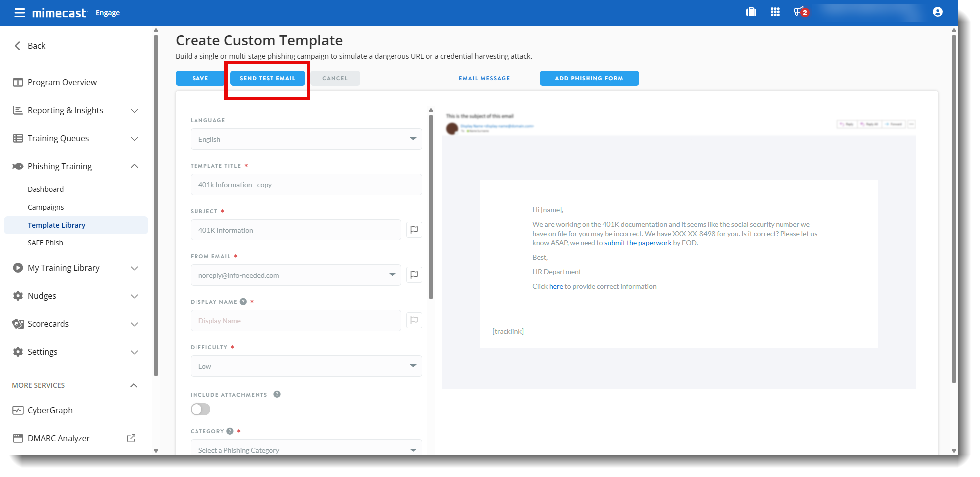Screen dimensions: 980x477
Task: Open the Difficulty dropdown
Action: pyautogui.click(x=306, y=366)
